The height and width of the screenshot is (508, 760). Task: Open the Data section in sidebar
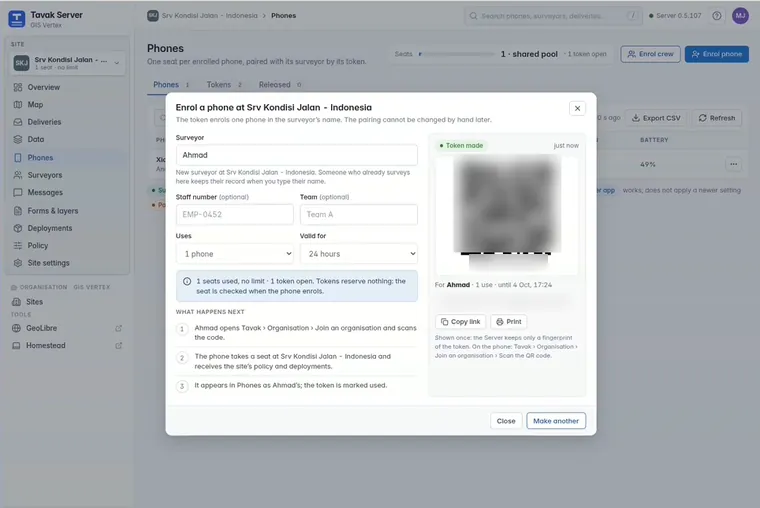(x=67, y=140)
